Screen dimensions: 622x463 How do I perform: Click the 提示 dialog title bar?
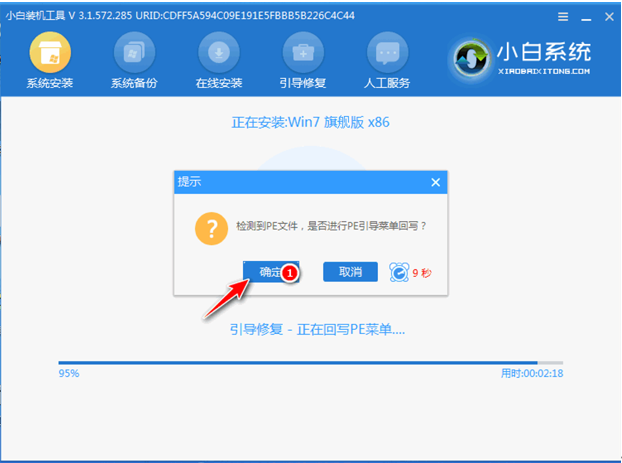300,183
